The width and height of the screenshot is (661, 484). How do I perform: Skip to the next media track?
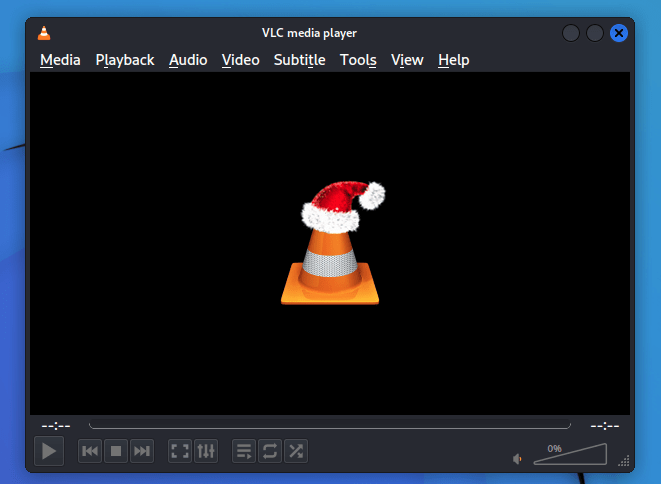142,451
